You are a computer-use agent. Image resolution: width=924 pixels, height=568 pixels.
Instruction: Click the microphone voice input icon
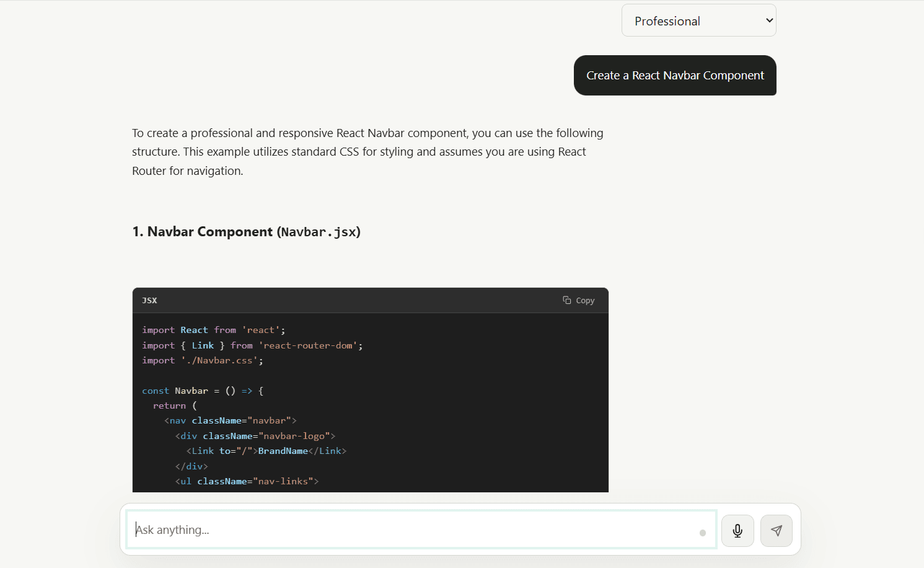pos(737,531)
